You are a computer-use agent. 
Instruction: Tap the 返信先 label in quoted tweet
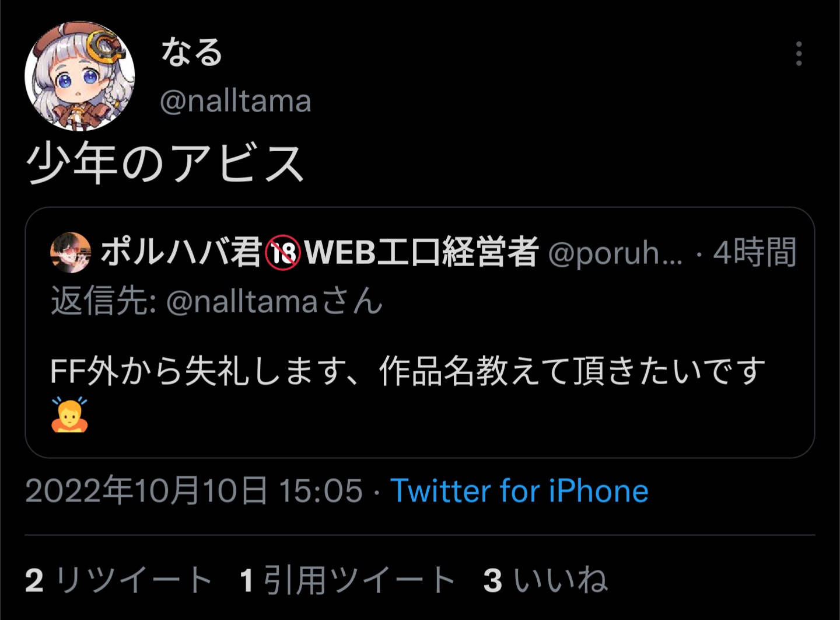[x=104, y=302]
